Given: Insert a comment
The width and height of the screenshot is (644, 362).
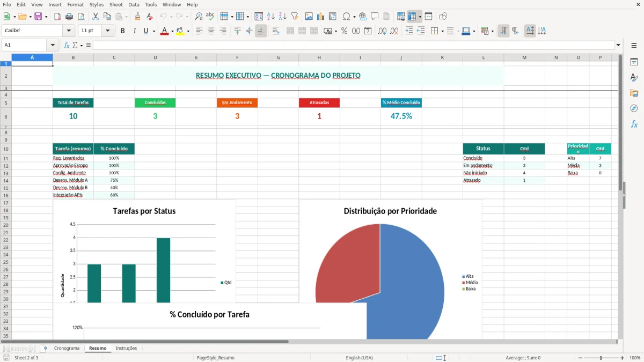Looking at the screenshot, I should [x=375, y=17].
